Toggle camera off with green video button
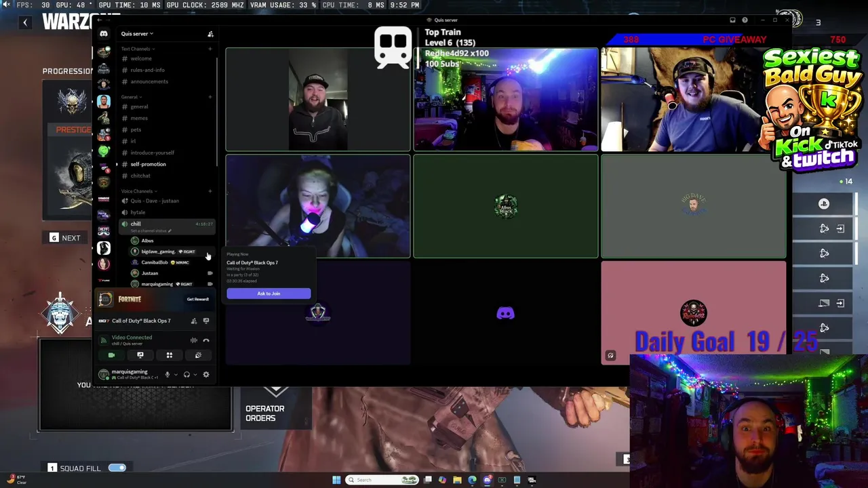The height and width of the screenshot is (488, 868). 112,355
